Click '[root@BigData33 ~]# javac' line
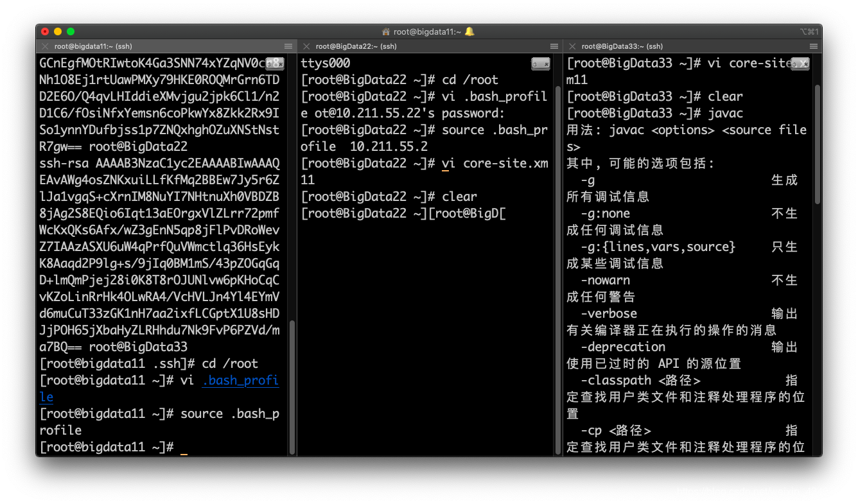858x504 pixels. click(655, 114)
